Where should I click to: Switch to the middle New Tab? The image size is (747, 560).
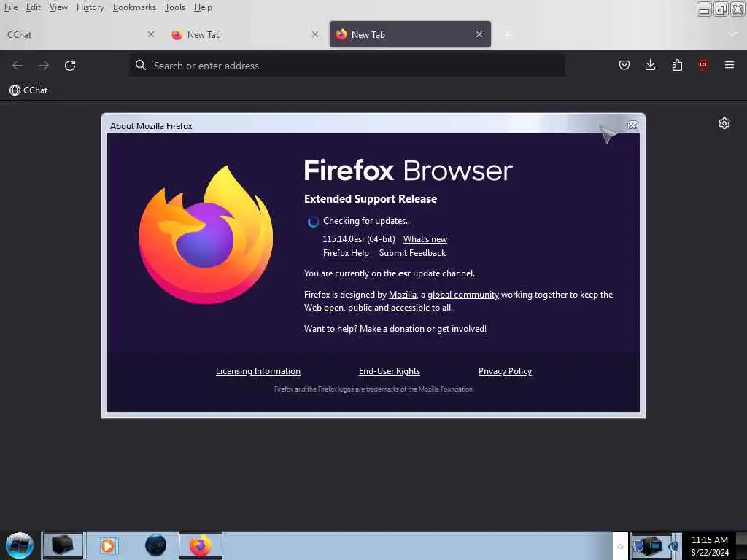245,34
